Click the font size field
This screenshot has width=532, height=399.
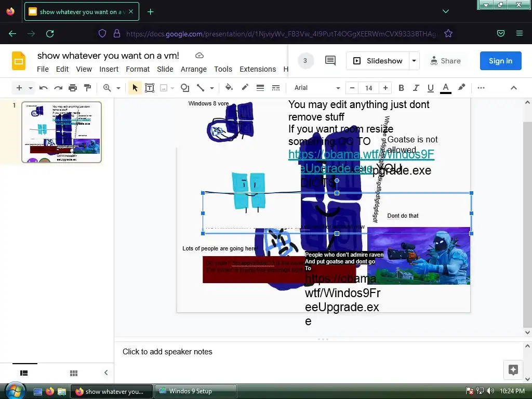pos(368,88)
